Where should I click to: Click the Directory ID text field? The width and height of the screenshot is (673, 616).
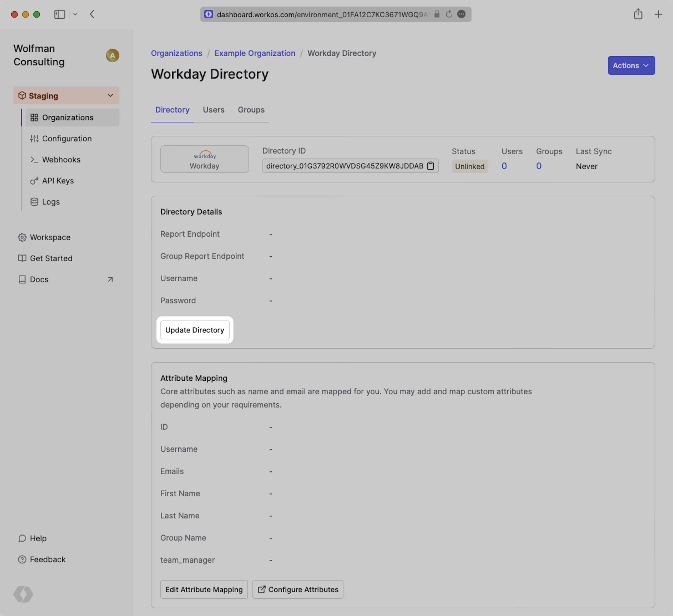tap(344, 166)
